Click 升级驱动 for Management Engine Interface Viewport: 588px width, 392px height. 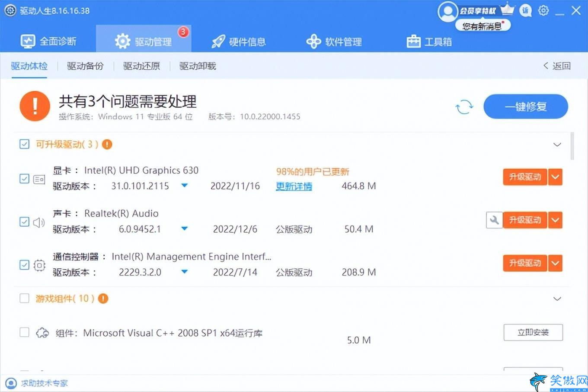[x=525, y=263]
